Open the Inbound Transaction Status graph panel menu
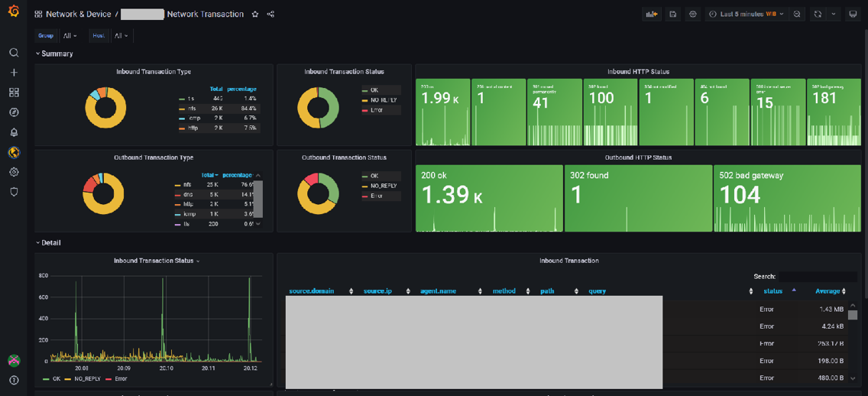 coord(157,261)
